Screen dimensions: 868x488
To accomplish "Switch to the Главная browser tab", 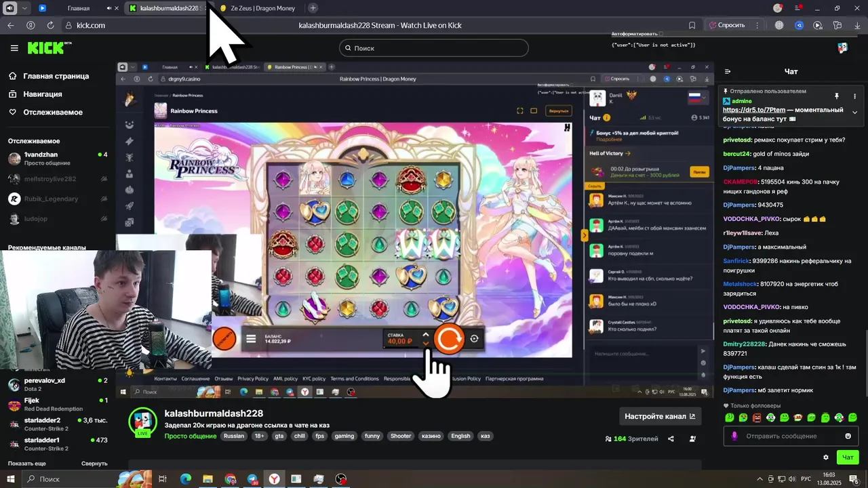I will click(79, 8).
